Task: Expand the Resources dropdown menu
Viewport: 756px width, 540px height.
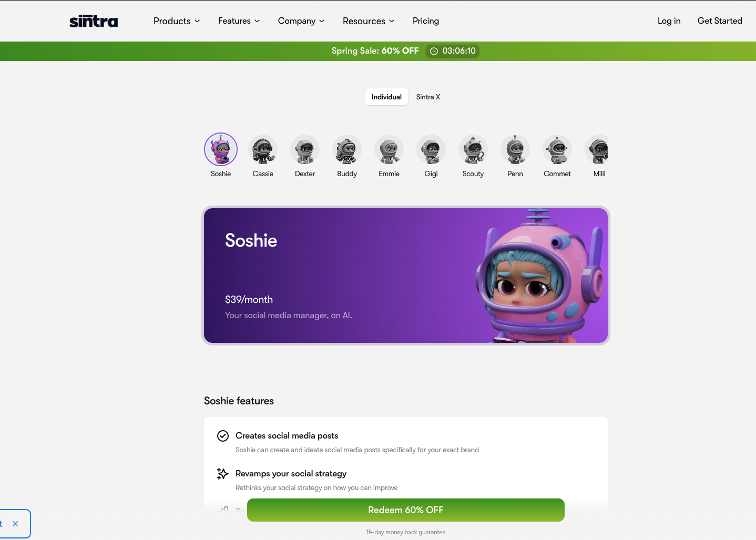Action: [x=369, y=21]
